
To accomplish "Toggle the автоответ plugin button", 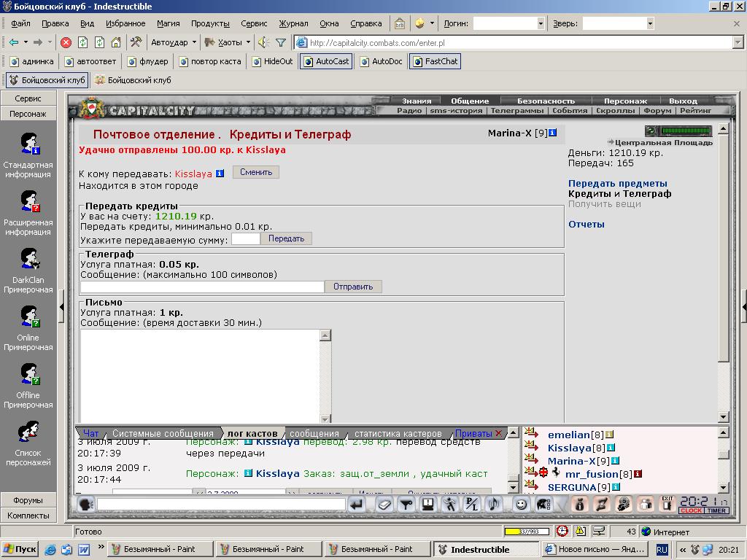I will click(x=90, y=61).
